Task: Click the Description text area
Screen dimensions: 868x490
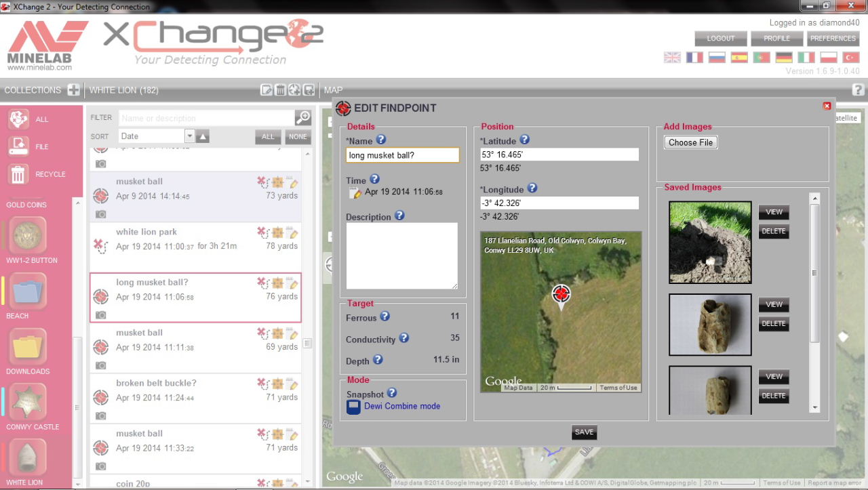Action: 402,256
